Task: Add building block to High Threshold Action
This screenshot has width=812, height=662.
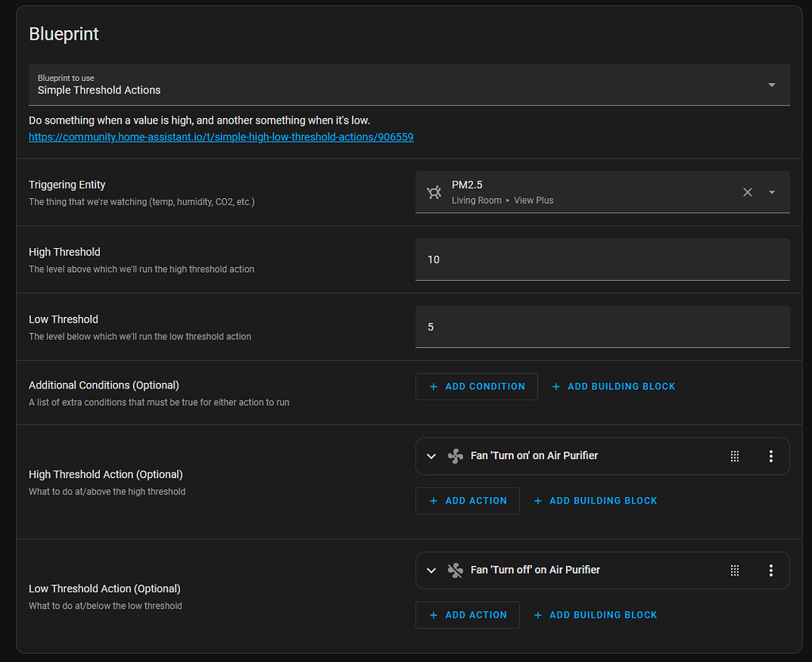Action: (595, 501)
